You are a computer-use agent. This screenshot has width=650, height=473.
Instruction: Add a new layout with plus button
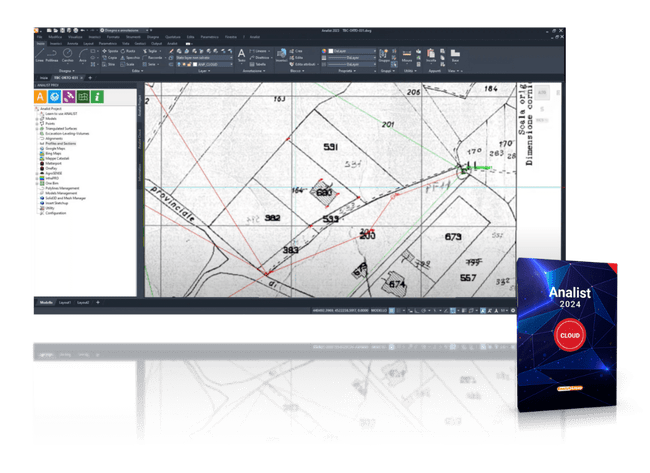point(98,303)
